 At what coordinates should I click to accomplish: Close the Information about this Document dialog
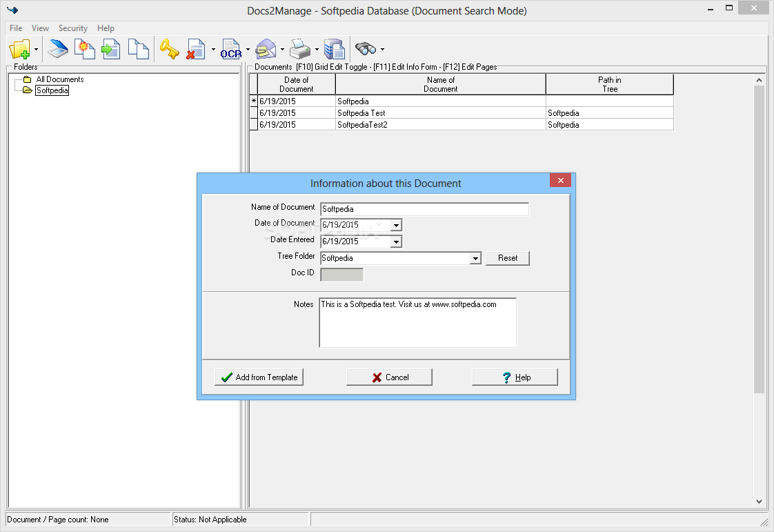(x=560, y=180)
